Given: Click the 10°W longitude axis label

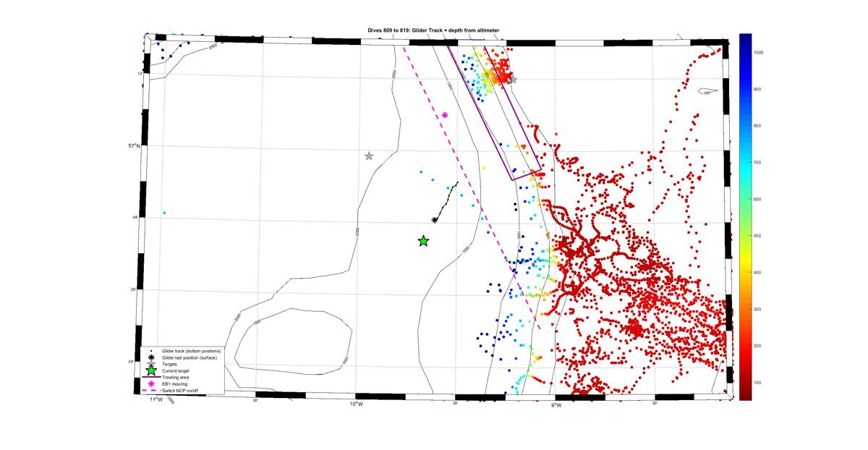Looking at the screenshot, I should pos(356,404).
